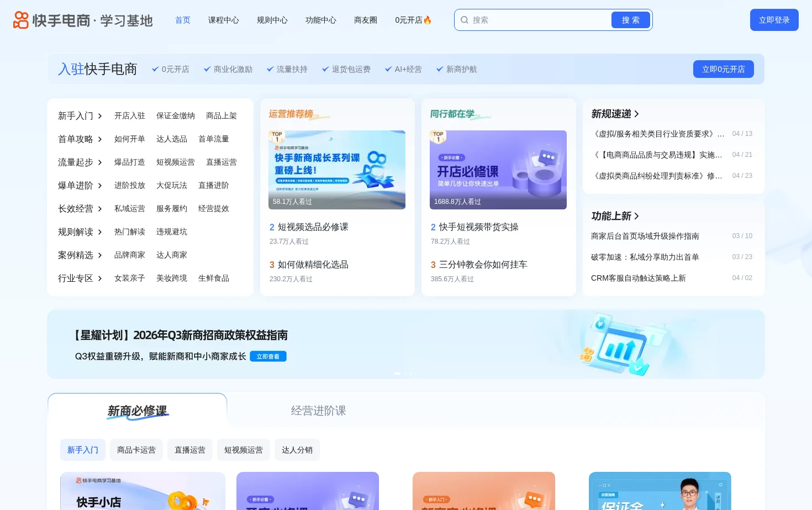812x510 pixels.
Task: Open ranked course 快手短视频带货实操
Action: point(478,227)
